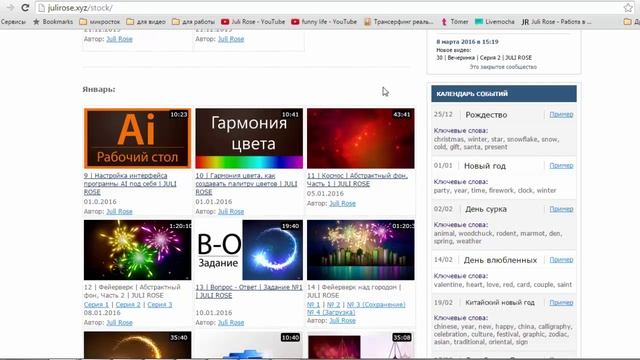Open the Пример link for Китайский новый год

pyautogui.click(x=561, y=302)
